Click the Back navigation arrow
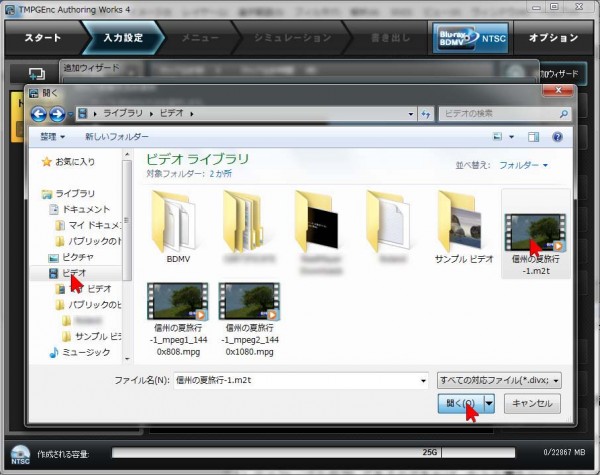This screenshot has height=475, width=600. click(x=41, y=114)
